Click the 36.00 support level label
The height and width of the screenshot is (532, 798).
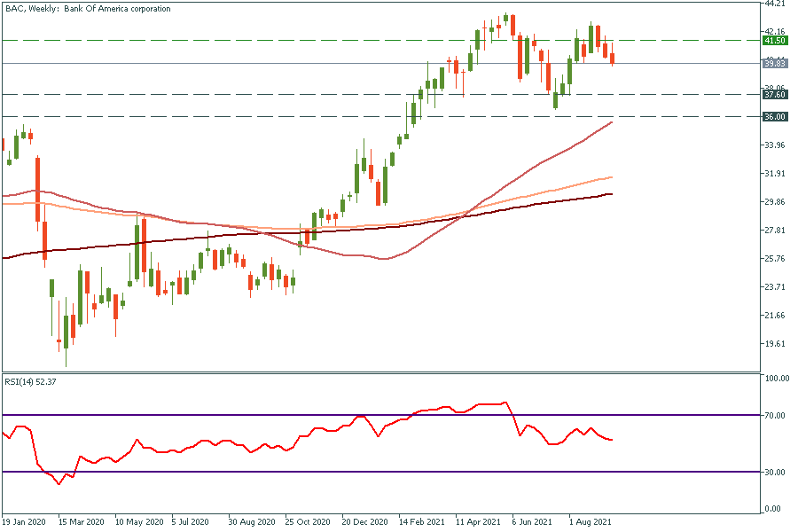(776, 117)
